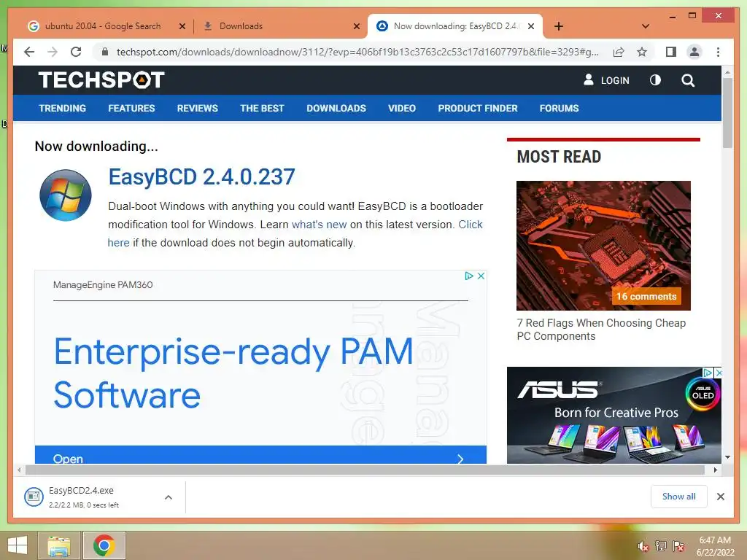Switch to the Downloads tab
Screen dimensions: 747x560
241,26
